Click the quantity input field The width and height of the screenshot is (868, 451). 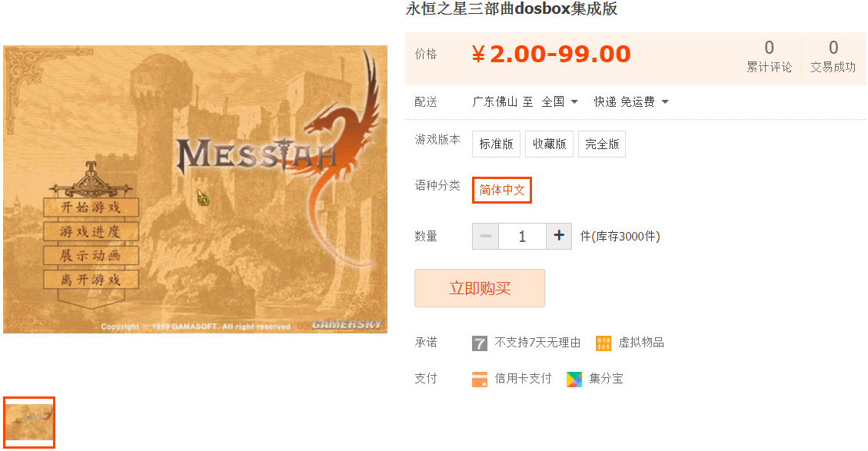(x=522, y=237)
